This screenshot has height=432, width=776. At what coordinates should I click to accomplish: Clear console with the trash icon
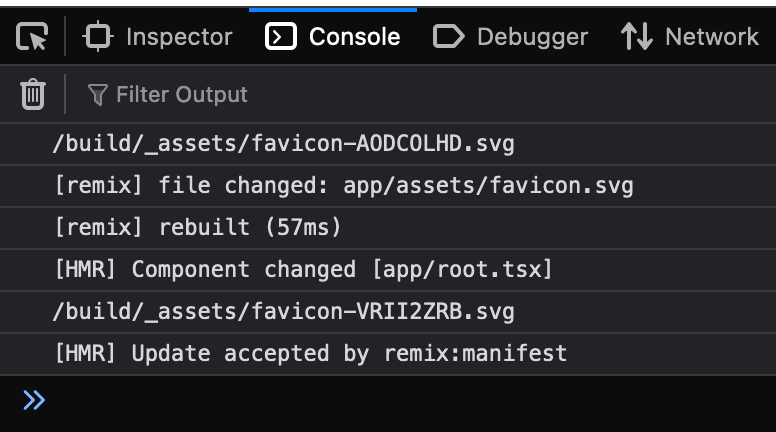[33, 94]
